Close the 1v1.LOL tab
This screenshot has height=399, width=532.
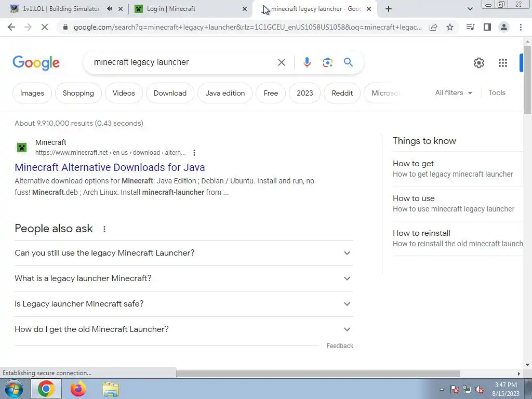pyautogui.click(x=121, y=9)
